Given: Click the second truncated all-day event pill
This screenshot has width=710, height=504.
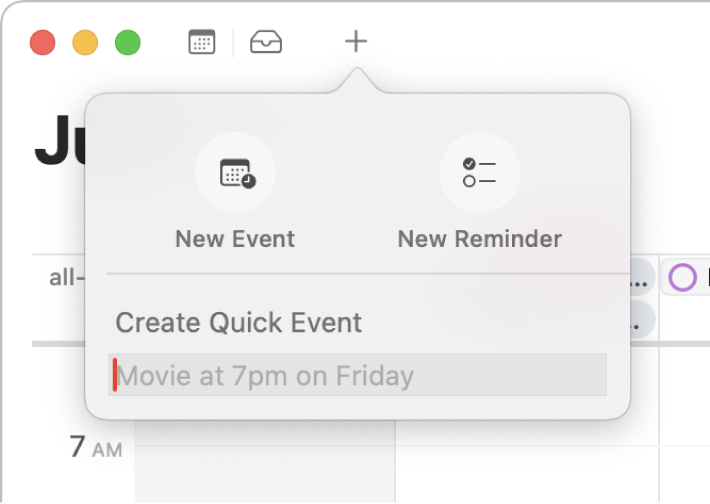Looking at the screenshot, I should (x=643, y=319).
